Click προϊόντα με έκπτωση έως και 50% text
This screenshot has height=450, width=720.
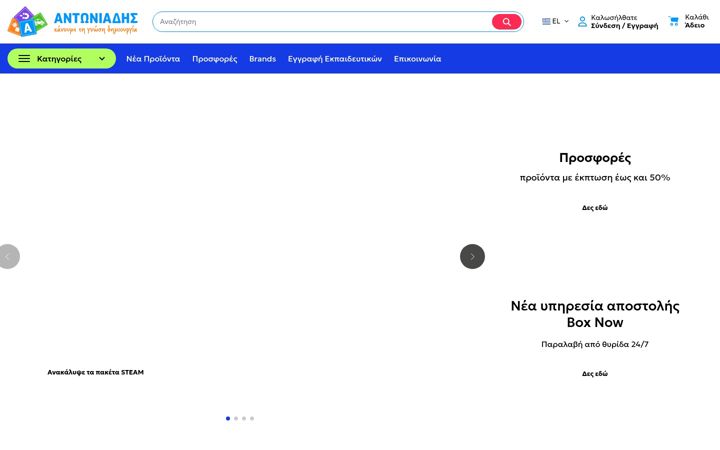pyautogui.click(x=595, y=178)
